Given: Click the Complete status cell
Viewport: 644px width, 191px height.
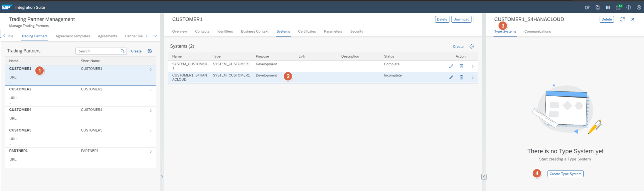Looking at the screenshot, I should 391,64.
